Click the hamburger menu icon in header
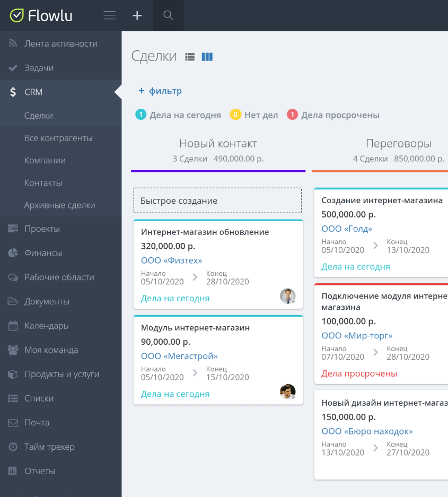The width and height of the screenshot is (448, 497). (110, 15)
